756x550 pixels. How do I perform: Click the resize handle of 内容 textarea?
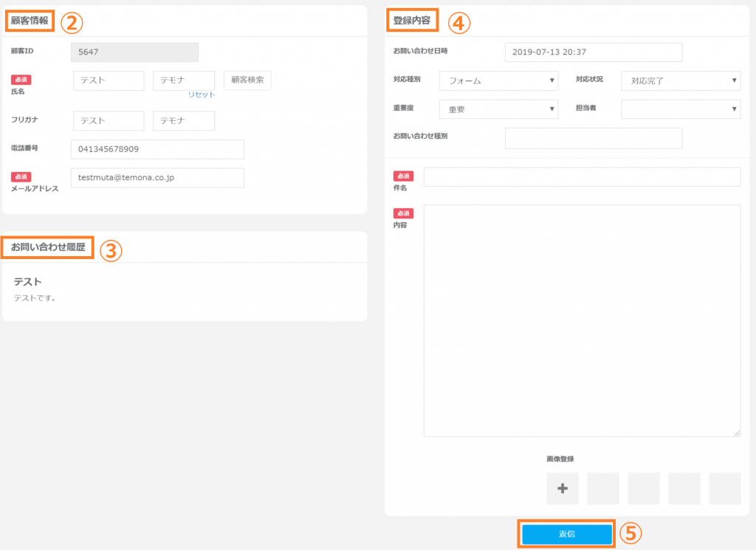pyautogui.click(x=737, y=433)
